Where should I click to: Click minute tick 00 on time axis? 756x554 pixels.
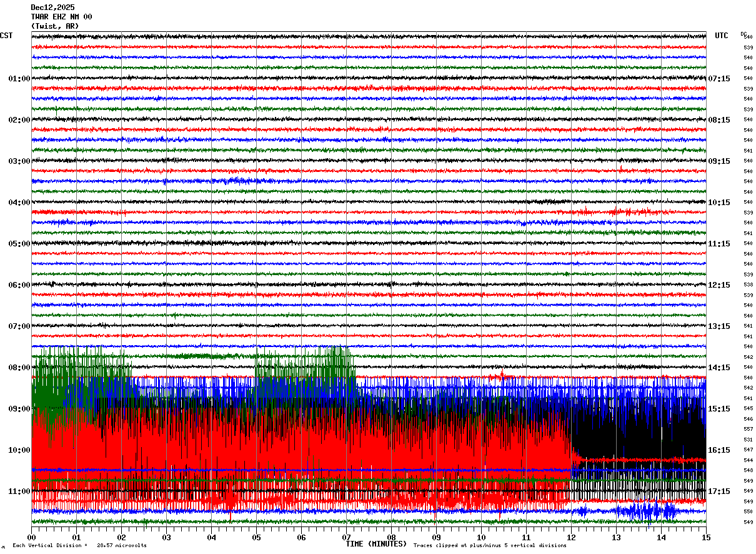click(x=31, y=537)
